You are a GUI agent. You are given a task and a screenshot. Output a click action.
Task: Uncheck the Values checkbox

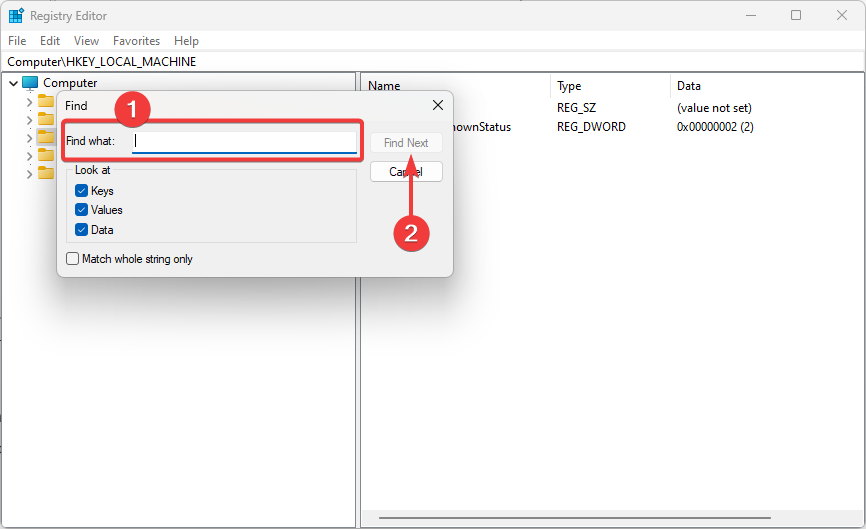(x=82, y=210)
